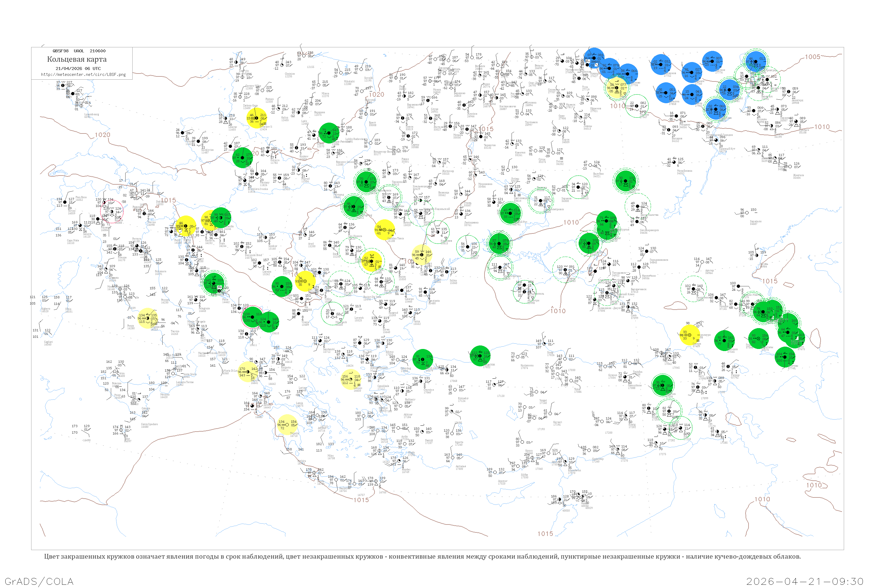Click the blue circle at Пачелма station
Screen dimensions: 882x588
(666, 93)
